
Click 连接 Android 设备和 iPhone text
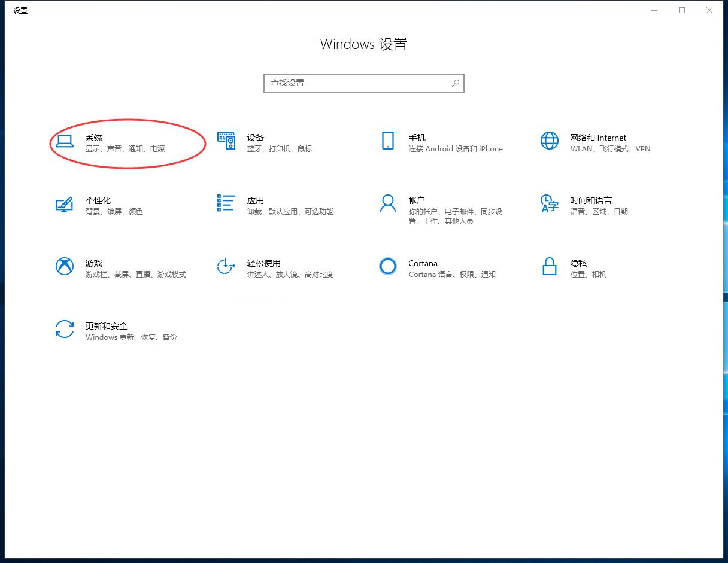coord(456,149)
